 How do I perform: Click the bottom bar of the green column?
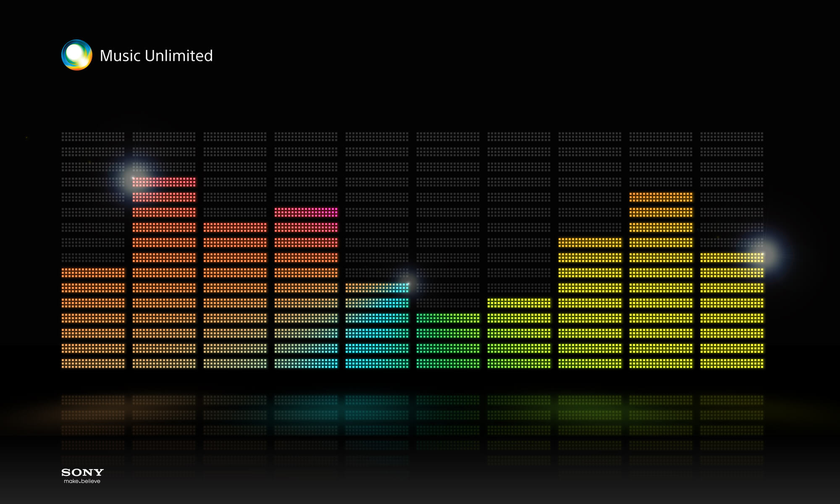[448, 363]
